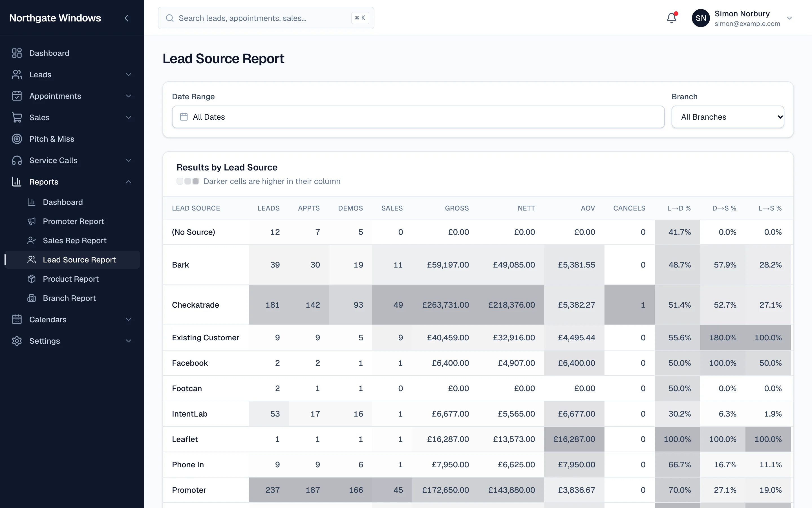Click the Calendars icon in sidebar
Screen dimensions: 812x508
(17, 319)
